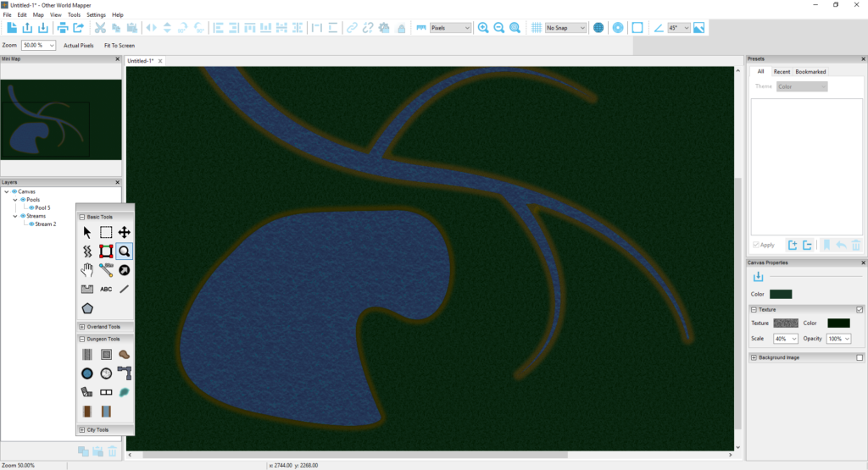Image resolution: width=868 pixels, height=470 pixels.
Task: Hide the Pool 5 layer visibility eye
Action: 31,207
